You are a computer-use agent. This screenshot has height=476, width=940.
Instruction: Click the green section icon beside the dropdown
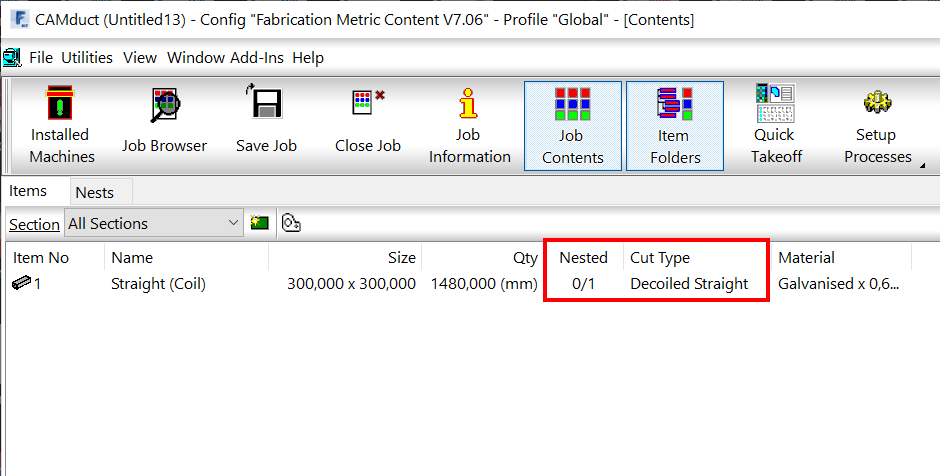pyautogui.click(x=260, y=224)
